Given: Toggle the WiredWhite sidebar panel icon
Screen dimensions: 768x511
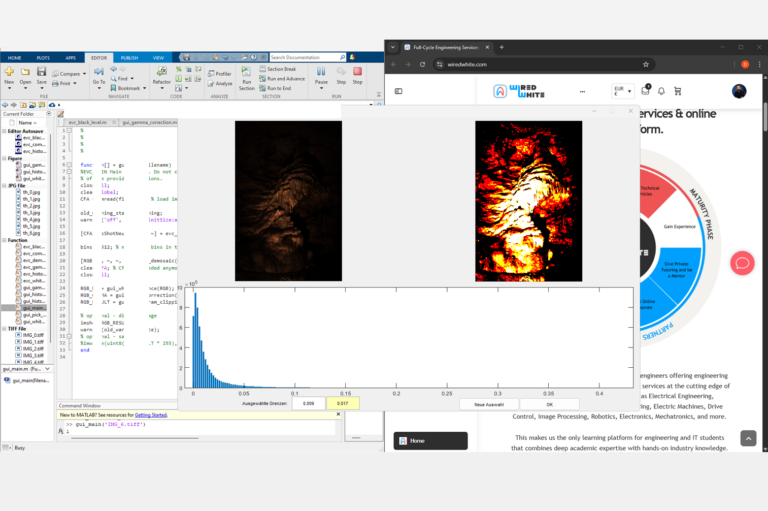Looking at the screenshot, I should [398, 91].
